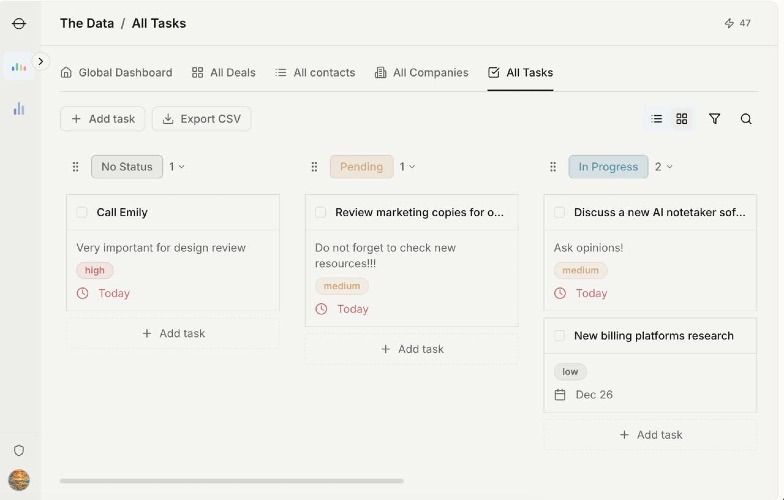Add task under the No Status column

point(173,333)
